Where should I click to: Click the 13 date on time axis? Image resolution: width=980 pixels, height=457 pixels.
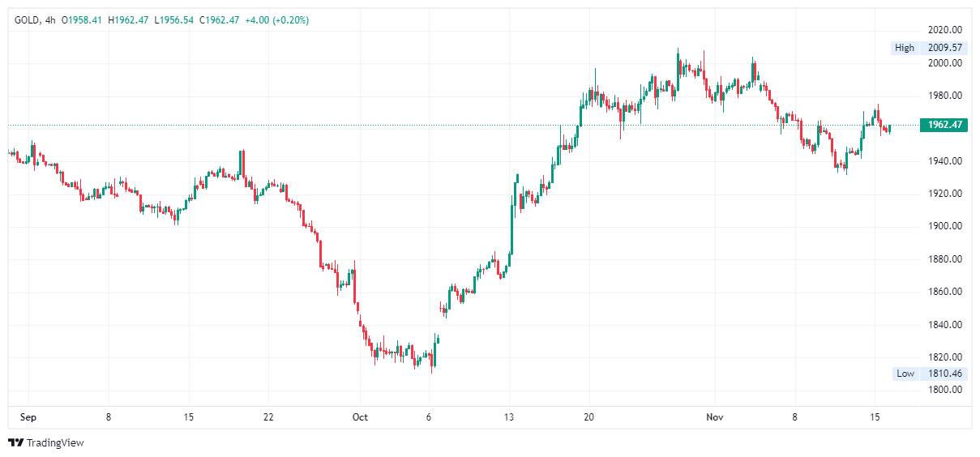click(508, 417)
